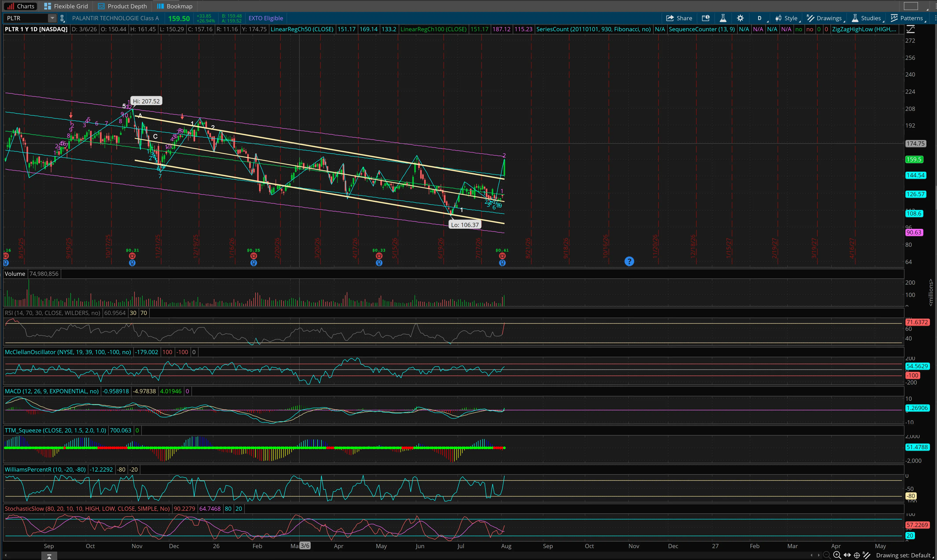Click the Hi: 207.52 price bubble
The image size is (937, 560).
[146, 101]
